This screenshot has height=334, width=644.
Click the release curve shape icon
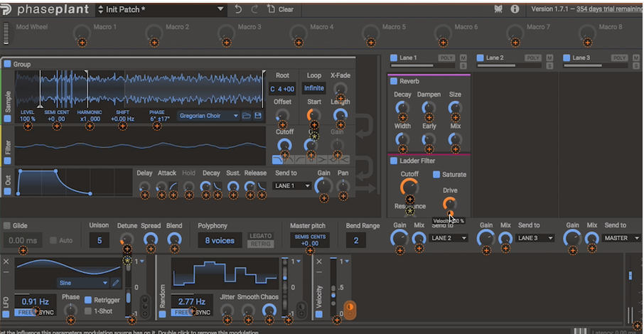tap(262, 186)
